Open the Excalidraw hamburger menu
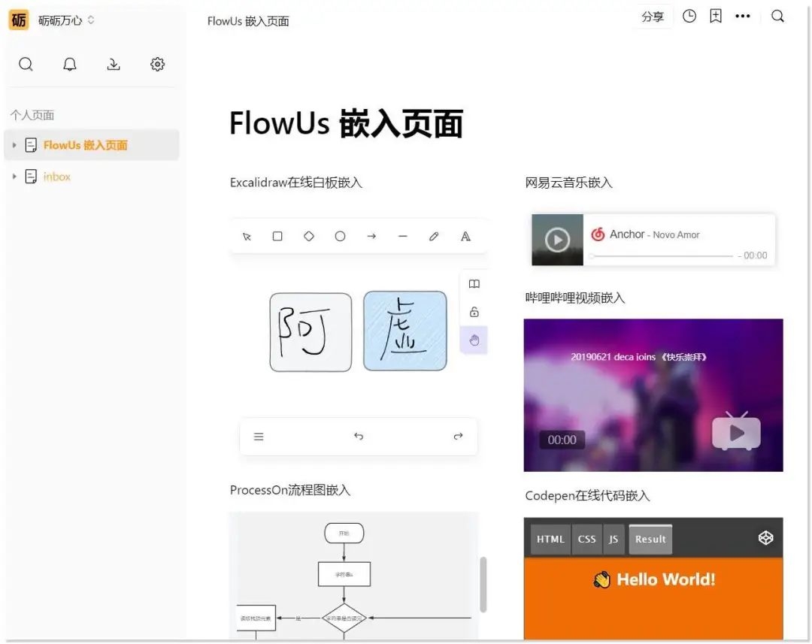 click(x=259, y=437)
